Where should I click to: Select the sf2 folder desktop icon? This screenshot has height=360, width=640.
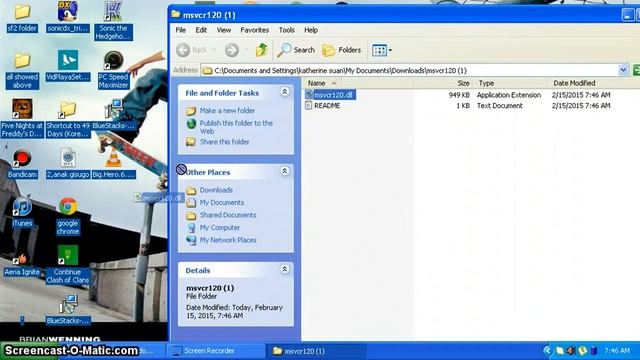tap(22, 18)
